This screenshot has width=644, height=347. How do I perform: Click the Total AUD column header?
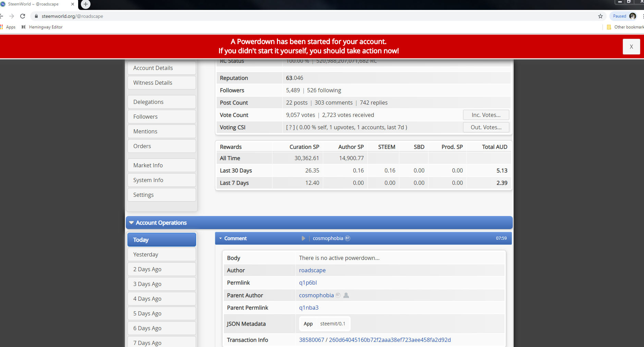click(x=495, y=147)
